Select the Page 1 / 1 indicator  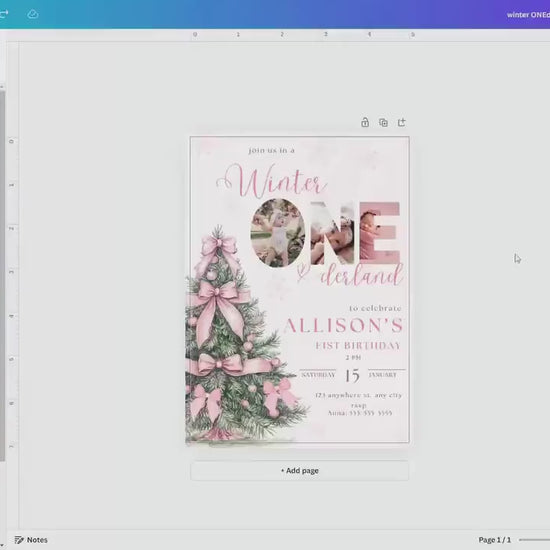coord(495,539)
